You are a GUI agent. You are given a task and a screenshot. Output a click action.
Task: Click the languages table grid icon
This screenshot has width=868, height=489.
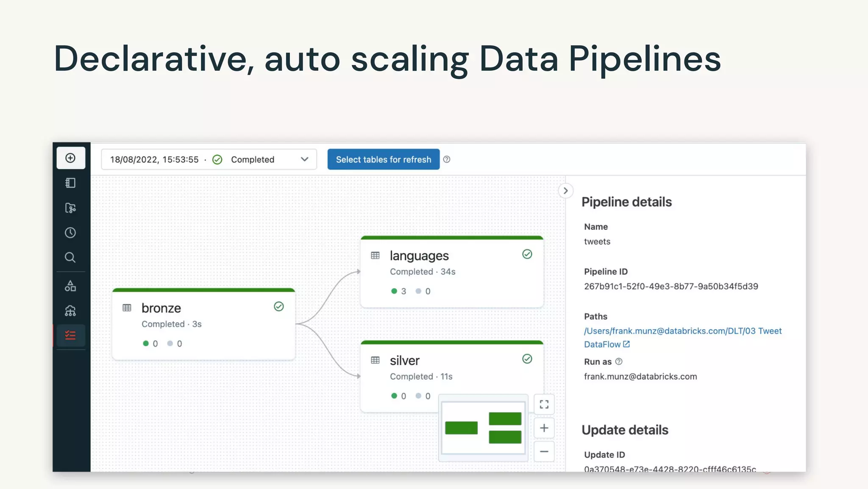click(x=375, y=255)
